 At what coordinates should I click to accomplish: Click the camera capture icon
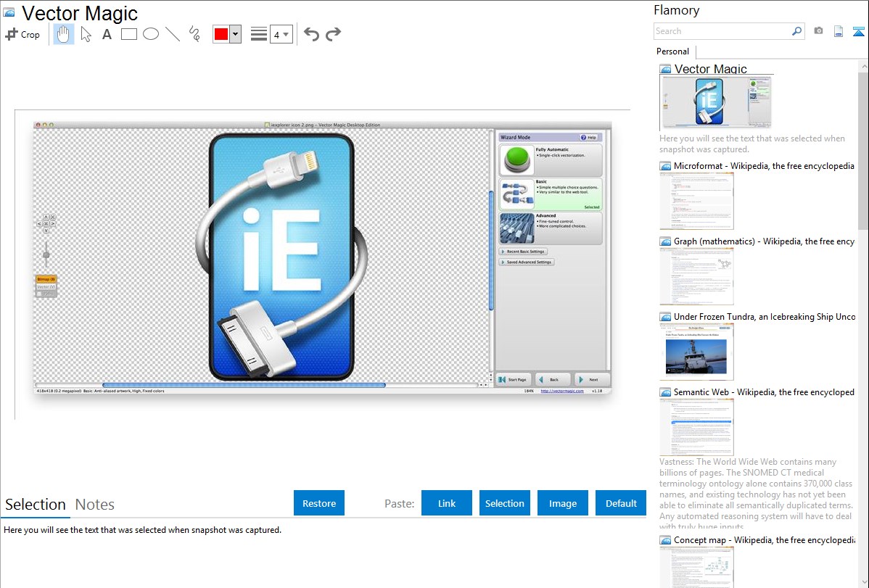(x=818, y=31)
